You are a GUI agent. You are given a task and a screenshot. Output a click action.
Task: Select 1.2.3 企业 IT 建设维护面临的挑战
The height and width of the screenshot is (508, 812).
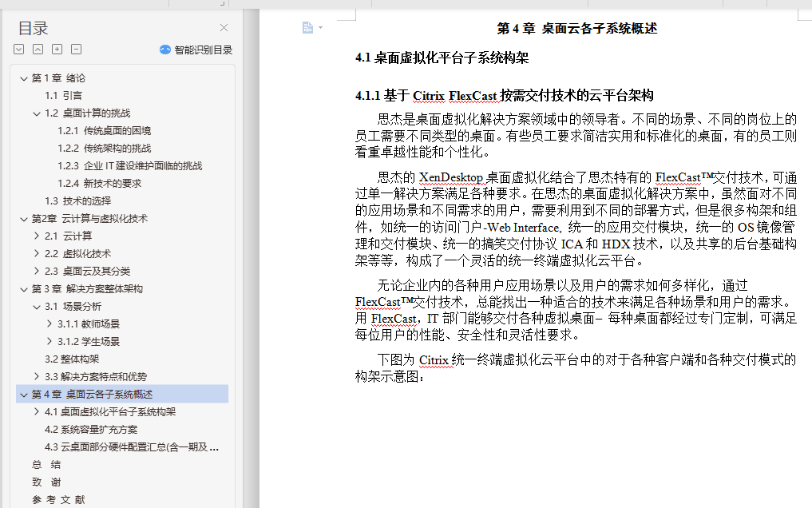[x=130, y=166]
